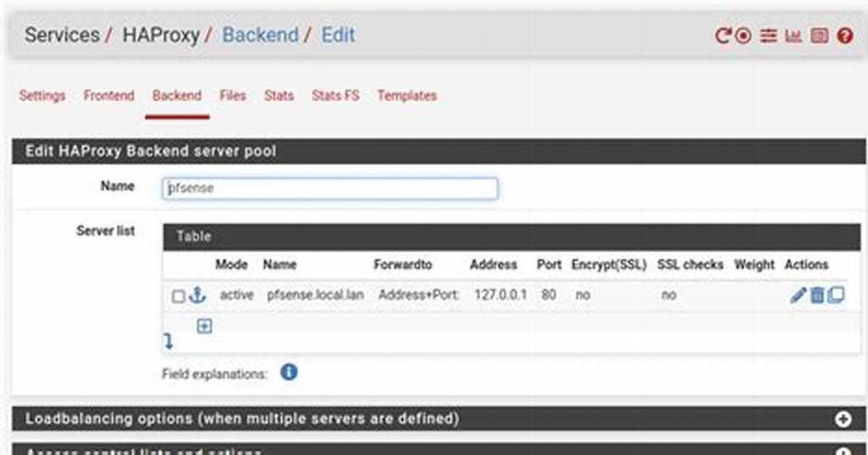Click the Encrypt(SSL) column header
The image size is (868, 455).
[609, 264]
